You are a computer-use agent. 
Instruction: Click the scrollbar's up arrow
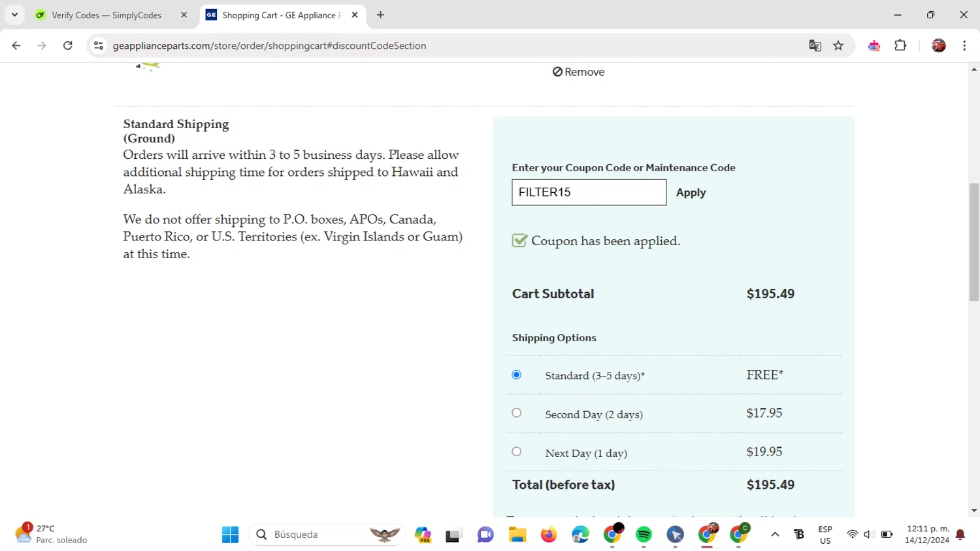point(974,69)
